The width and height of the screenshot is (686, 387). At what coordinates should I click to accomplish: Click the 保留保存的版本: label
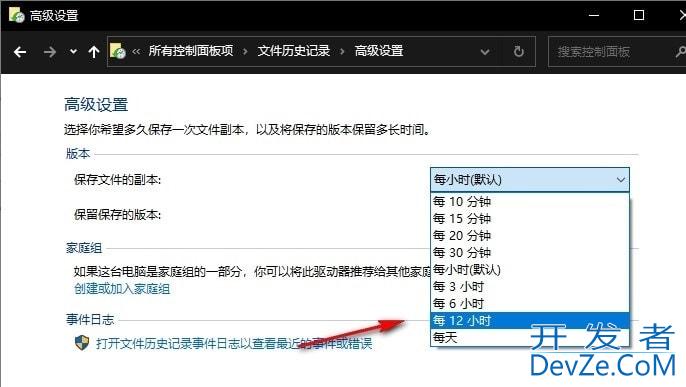click(x=117, y=215)
